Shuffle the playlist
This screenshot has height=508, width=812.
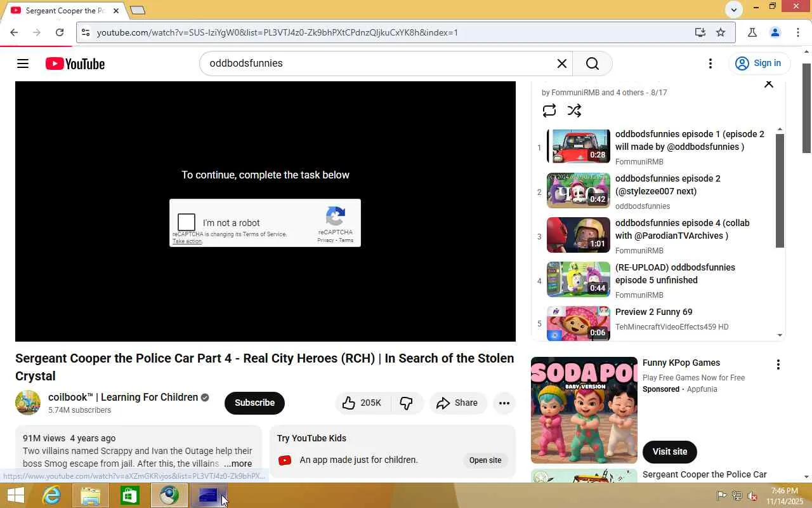(x=575, y=110)
